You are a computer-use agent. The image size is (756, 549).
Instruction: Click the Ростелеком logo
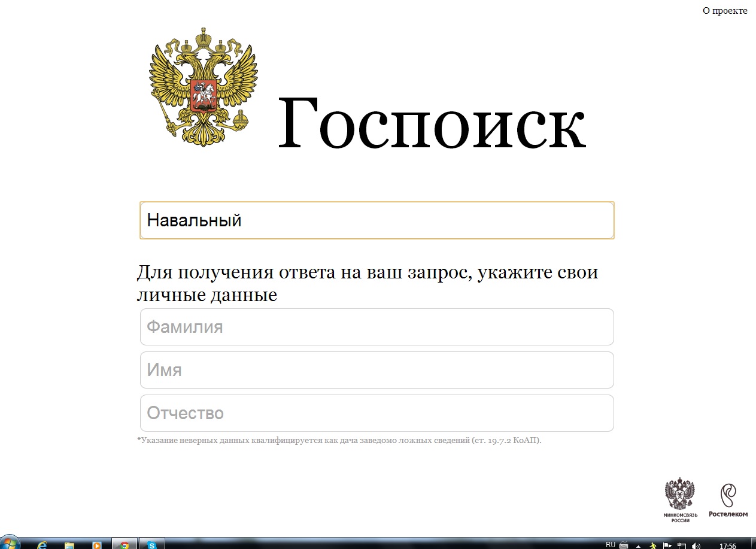pyautogui.click(x=728, y=499)
